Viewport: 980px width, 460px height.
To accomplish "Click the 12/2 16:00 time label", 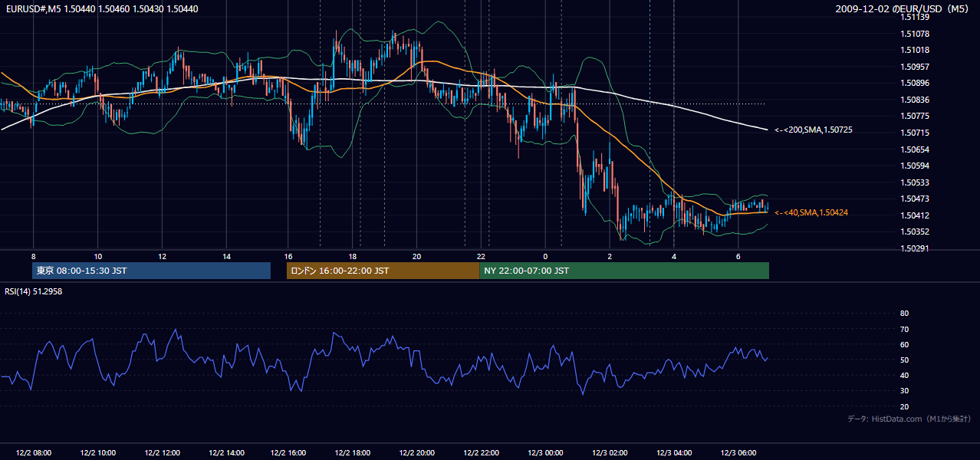I will 288,453.
